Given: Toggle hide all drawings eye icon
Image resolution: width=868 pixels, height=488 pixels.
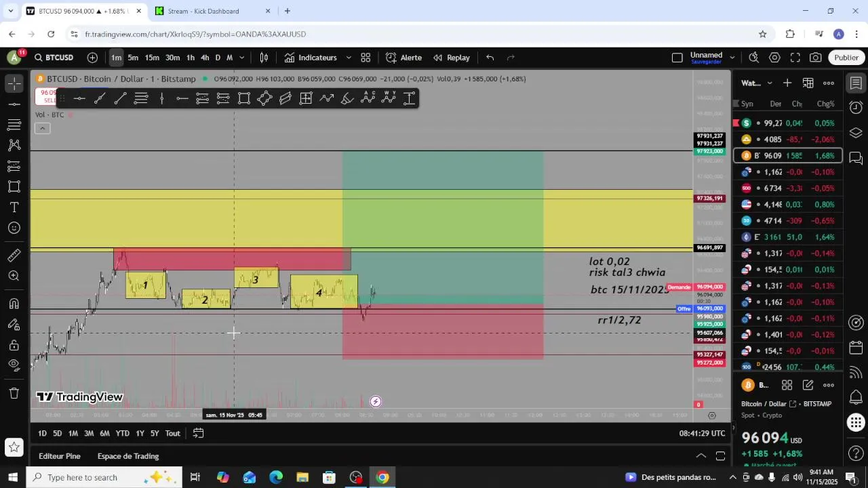Looking at the screenshot, I should coord(14,365).
